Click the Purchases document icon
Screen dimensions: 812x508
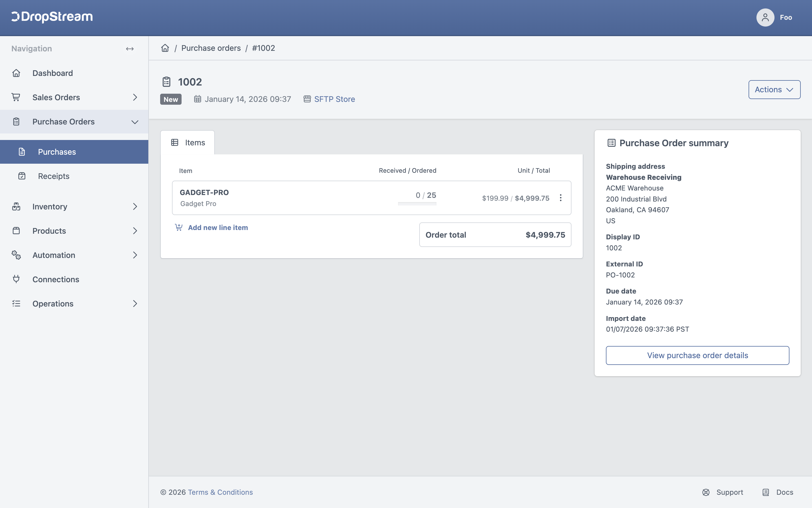(22, 152)
